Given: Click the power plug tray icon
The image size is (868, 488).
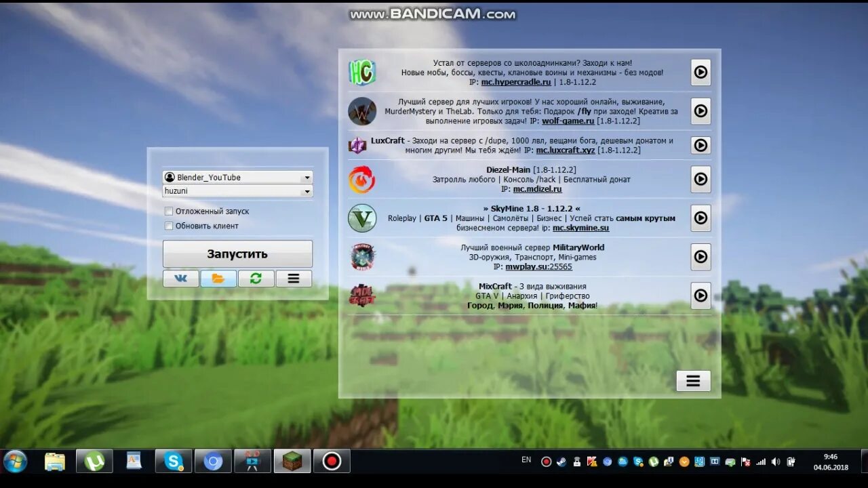Looking at the screenshot, I should 791,462.
